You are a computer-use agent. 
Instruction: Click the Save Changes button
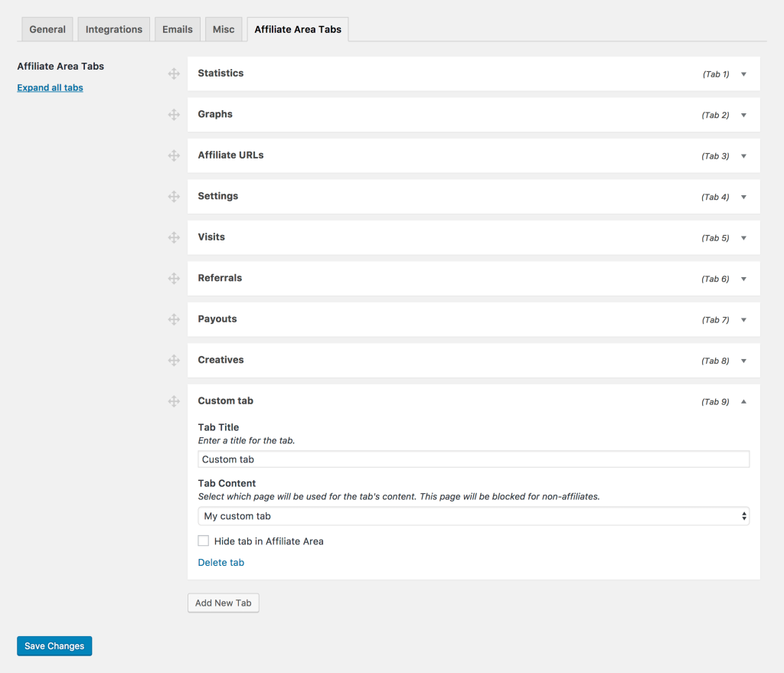[x=54, y=646]
